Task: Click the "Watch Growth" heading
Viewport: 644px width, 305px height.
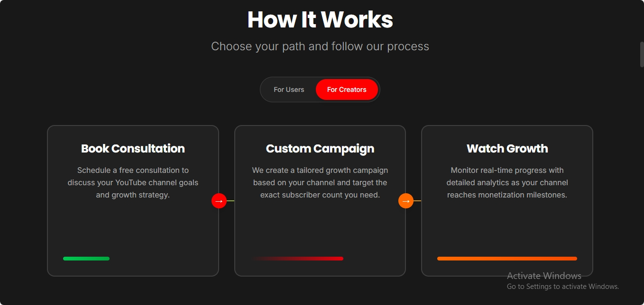Action: pos(507,148)
